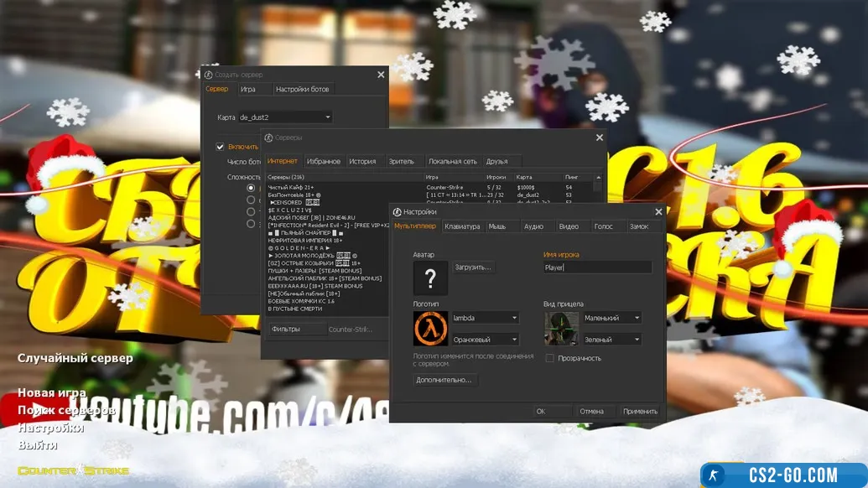The height and width of the screenshot is (488, 868).
Task: Toggle the Прозрачность checkbox
Action: tap(550, 358)
